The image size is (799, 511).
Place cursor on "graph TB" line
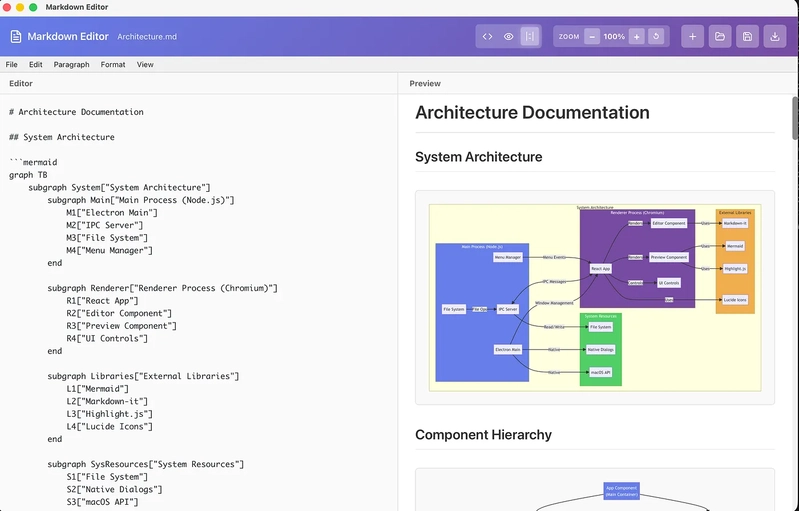pos(28,175)
